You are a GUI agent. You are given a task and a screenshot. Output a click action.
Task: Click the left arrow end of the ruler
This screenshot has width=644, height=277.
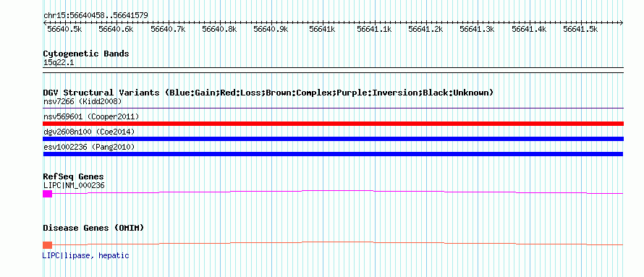[x=45, y=22]
